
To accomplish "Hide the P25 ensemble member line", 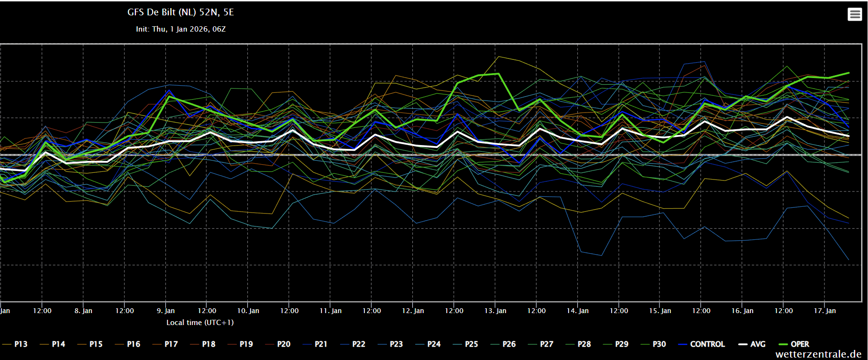I will [465, 344].
